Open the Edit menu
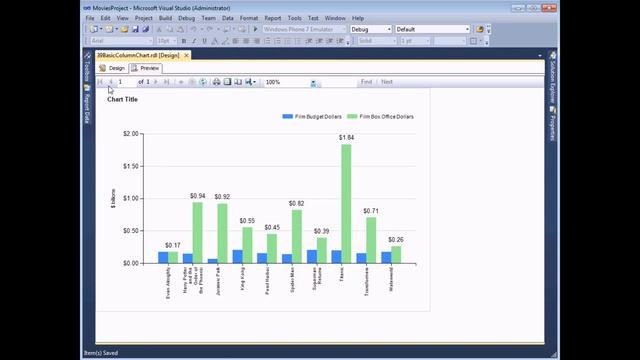The image size is (640, 360). pos(105,18)
